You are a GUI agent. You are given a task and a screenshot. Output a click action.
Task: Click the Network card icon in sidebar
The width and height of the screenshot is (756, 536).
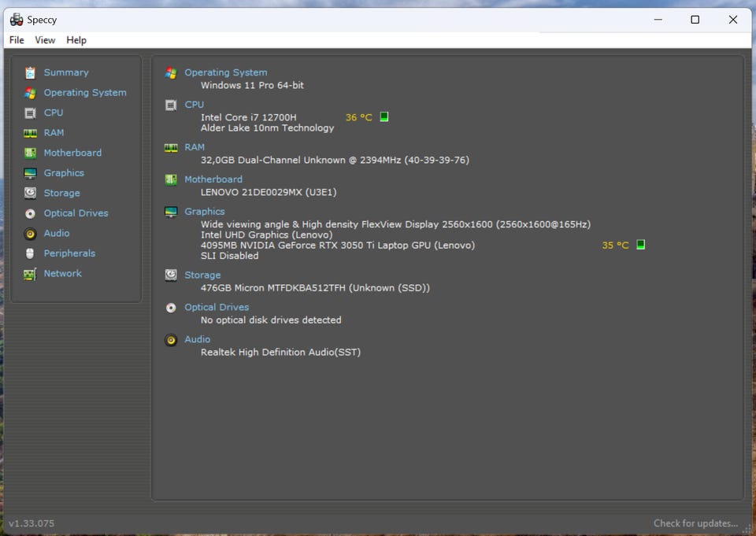pos(30,274)
